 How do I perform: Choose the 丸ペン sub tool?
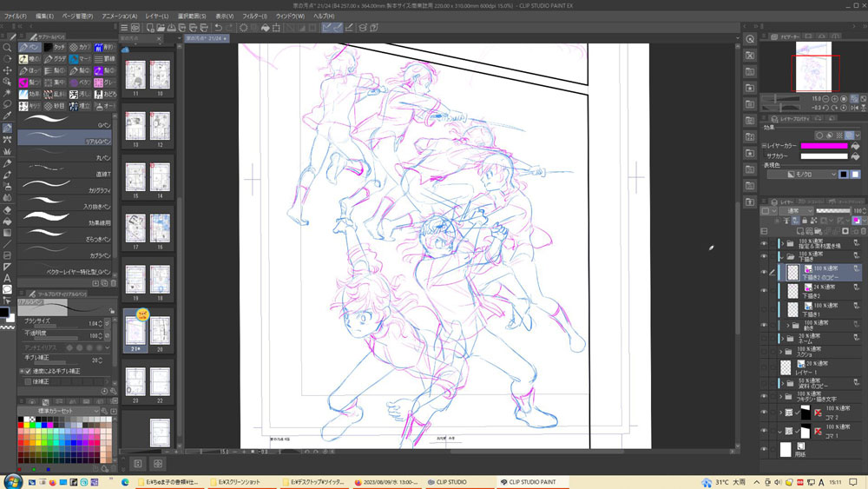[65, 155]
